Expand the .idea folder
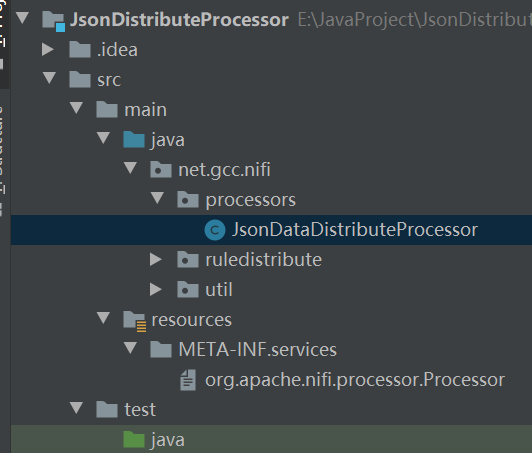The height and width of the screenshot is (453, 532). click(x=48, y=50)
